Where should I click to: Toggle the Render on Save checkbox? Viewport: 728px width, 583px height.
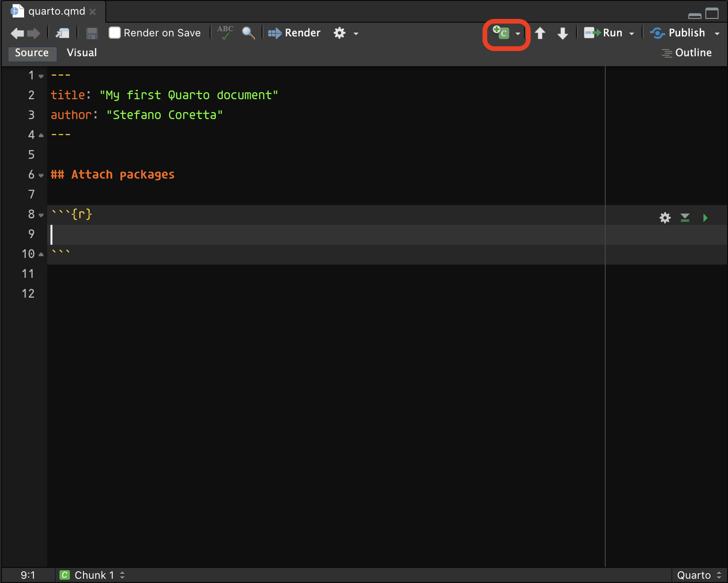pos(115,33)
